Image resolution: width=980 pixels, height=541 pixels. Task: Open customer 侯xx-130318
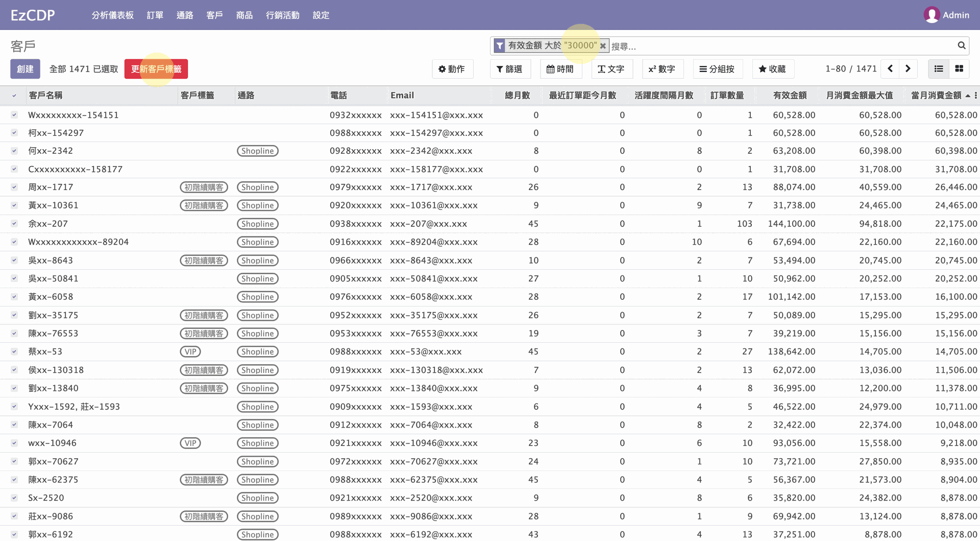pos(56,370)
